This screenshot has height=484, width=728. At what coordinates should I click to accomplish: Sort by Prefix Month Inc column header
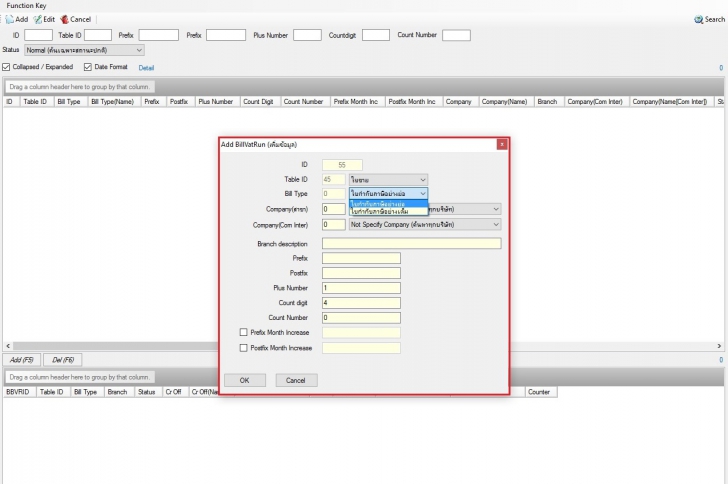[x=356, y=102]
